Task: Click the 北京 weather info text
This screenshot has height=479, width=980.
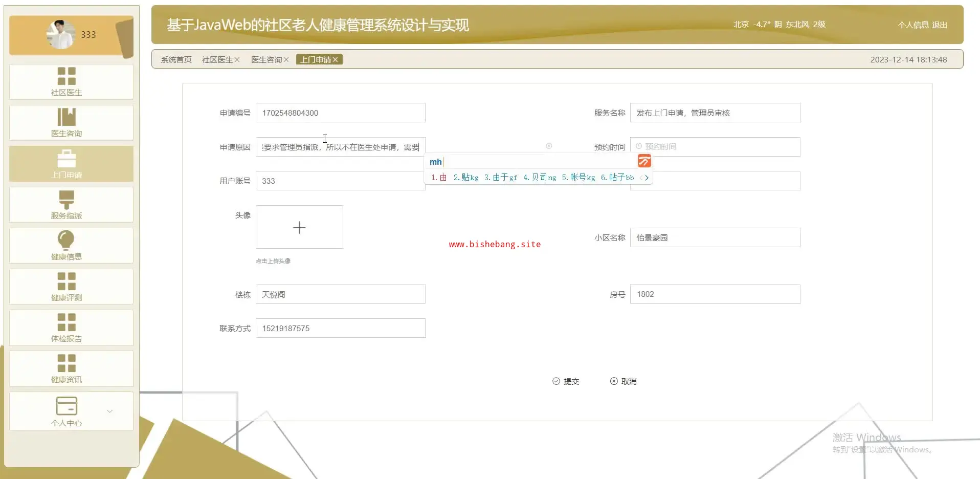Action: pyautogui.click(x=779, y=24)
